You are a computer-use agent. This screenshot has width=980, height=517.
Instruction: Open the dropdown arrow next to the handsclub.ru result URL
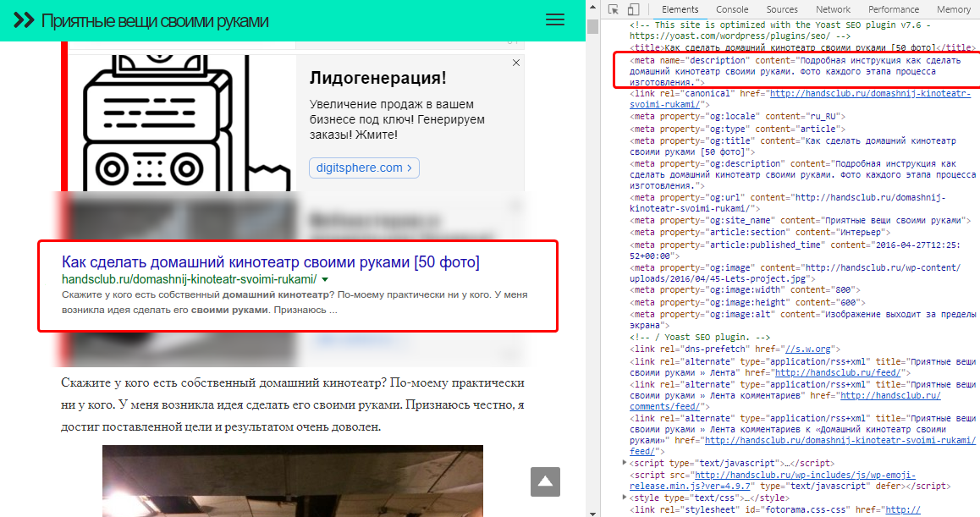325,279
